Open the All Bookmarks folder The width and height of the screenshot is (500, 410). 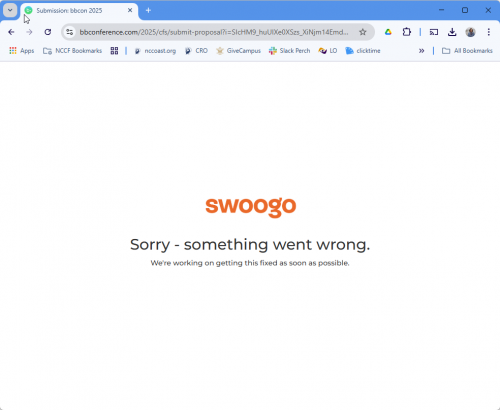tap(467, 51)
